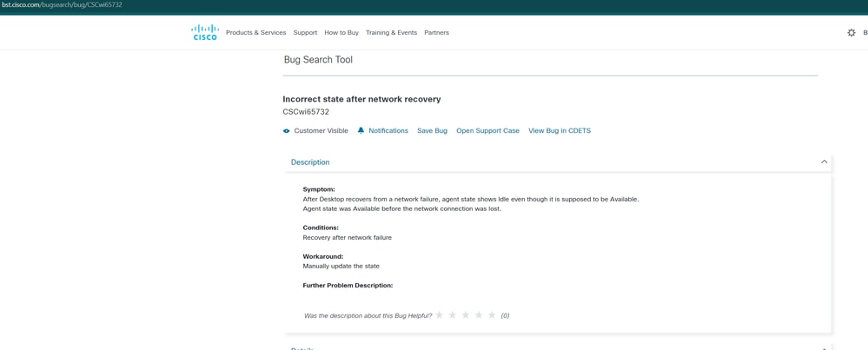868x350 pixels.
Task: Click View Bug in CDETS link
Action: 560,130
